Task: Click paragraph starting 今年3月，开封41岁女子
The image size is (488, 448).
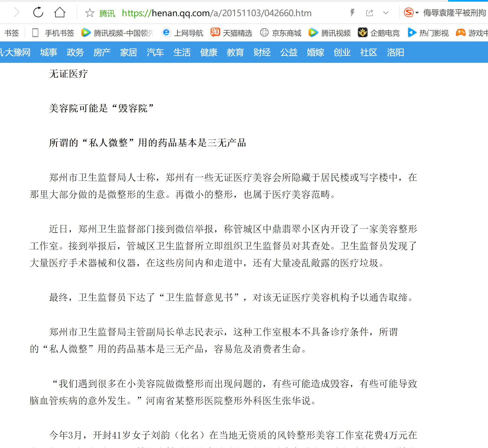Action: (223, 439)
